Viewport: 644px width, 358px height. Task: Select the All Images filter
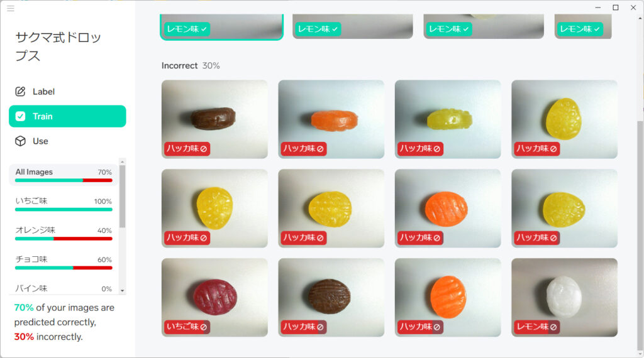click(x=64, y=175)
